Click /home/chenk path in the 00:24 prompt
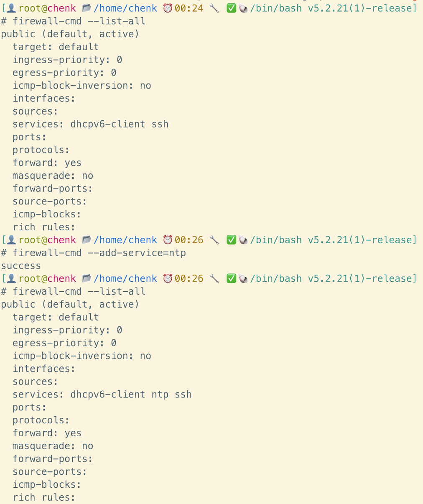Viewport: 423px width, 504px height. coord(125,8)
